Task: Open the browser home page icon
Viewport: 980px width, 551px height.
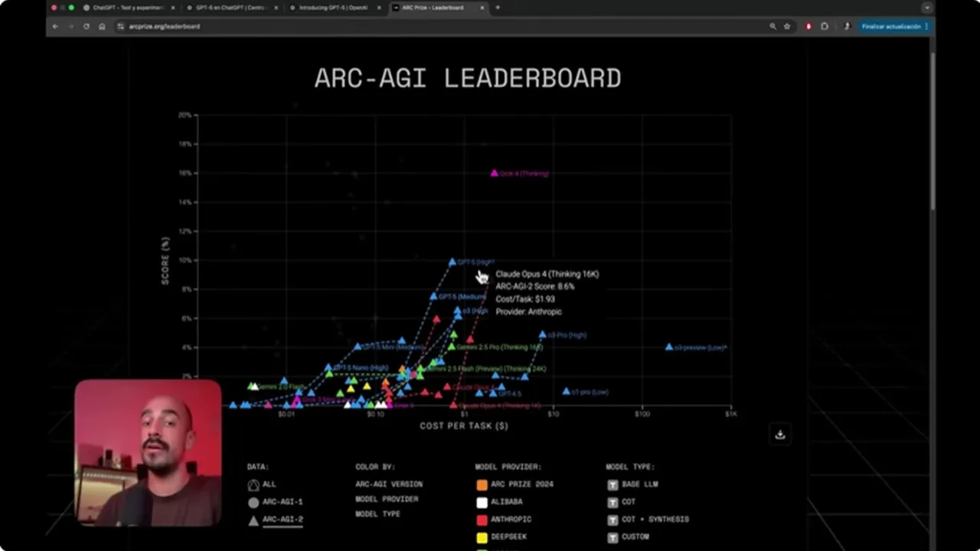Action: click(102, 26)
